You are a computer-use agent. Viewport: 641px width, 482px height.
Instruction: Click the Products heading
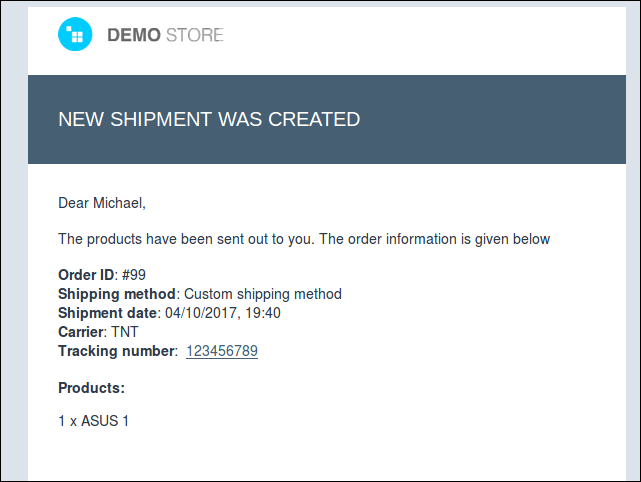pos(92,388)
